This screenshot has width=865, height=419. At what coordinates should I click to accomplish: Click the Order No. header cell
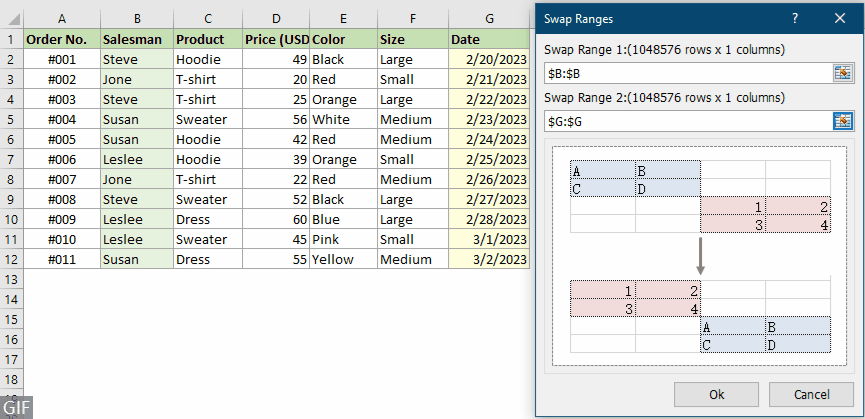tap(62, 39)
